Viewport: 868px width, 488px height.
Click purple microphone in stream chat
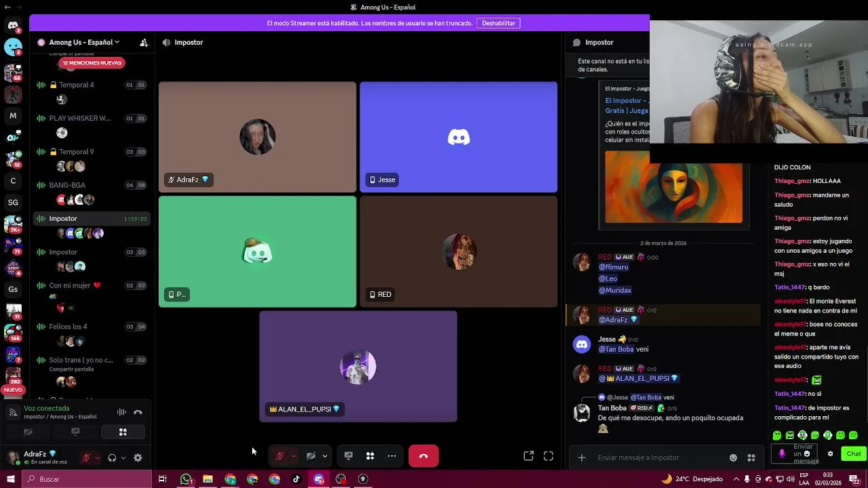(782, 454)
